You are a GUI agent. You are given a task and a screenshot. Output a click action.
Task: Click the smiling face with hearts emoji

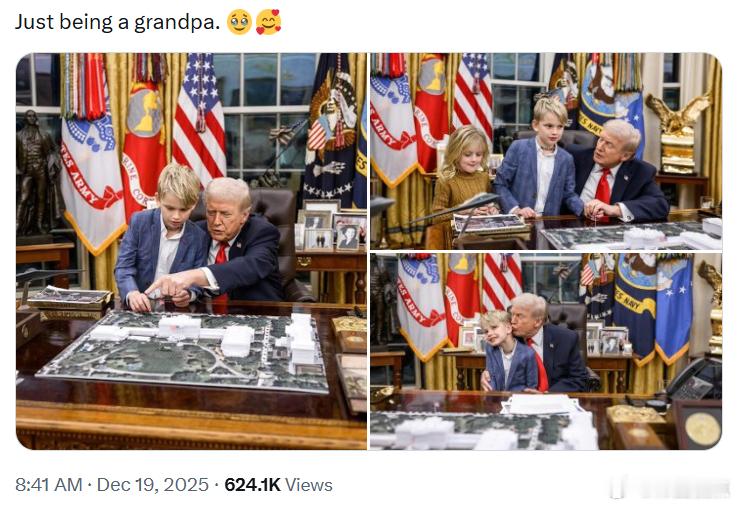pyautogui.click(x=268, y=22)
